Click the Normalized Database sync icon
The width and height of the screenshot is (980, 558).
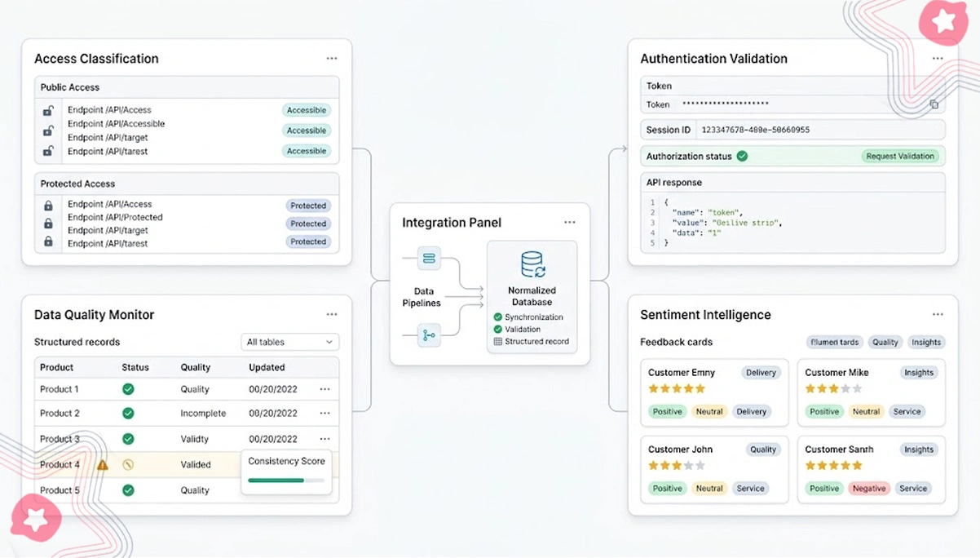[x=532, y=264]
